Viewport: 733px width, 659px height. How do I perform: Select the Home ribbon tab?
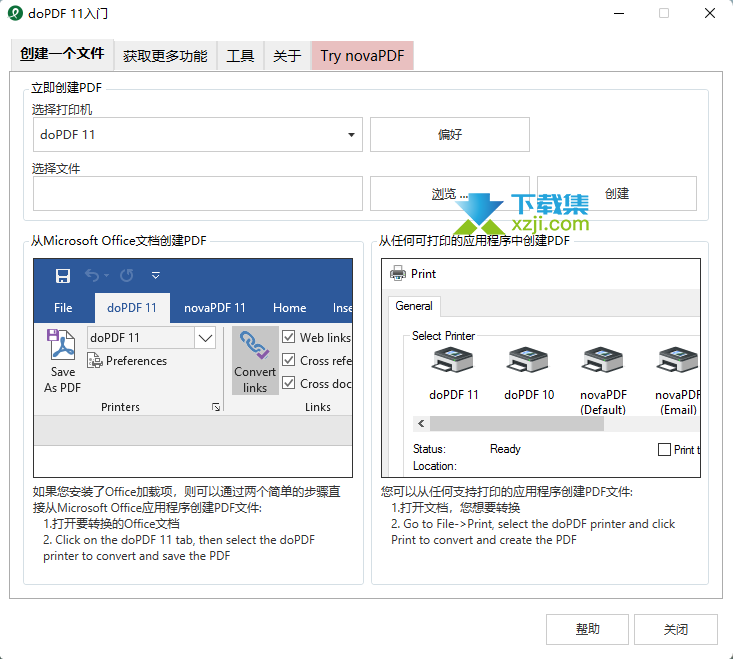[x=290, y=308]
